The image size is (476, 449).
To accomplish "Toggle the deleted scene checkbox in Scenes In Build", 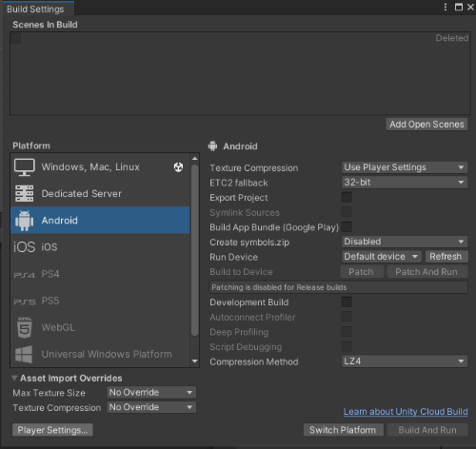I will (x=16, y=38).
